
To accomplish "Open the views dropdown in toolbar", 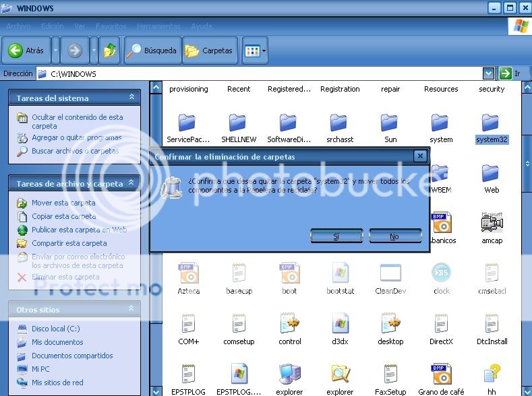I will pos(256,51).
